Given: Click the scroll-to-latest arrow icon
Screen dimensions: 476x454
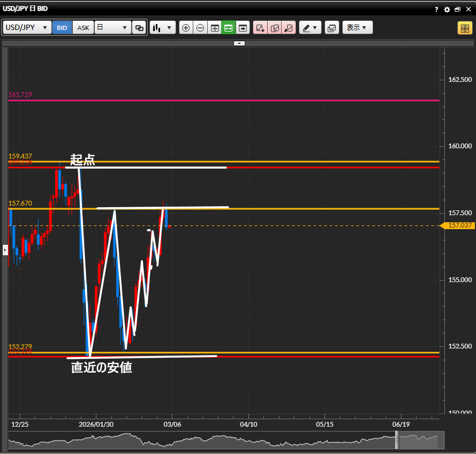Looking at the screenshot, I should tap(243, 28).
